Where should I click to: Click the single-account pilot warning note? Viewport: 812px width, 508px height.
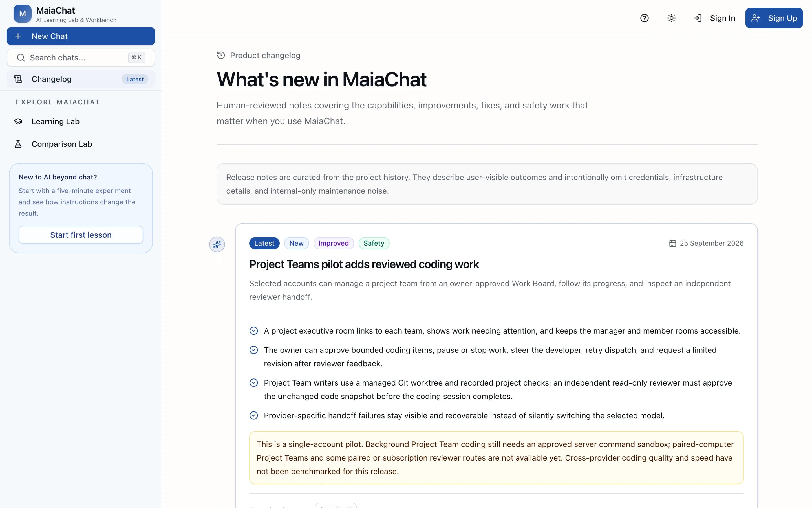click(496, 457)
